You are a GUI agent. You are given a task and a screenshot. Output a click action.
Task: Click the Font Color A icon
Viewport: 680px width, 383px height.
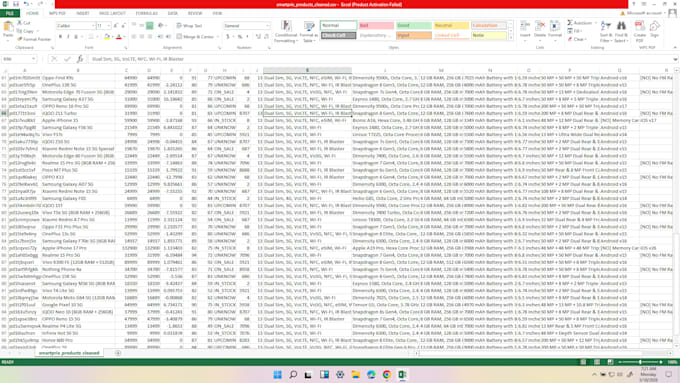pos(118,37)
